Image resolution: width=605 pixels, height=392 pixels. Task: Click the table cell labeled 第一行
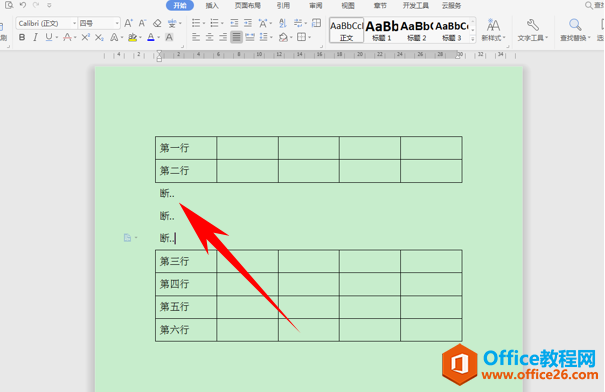[x=186, y=148]
